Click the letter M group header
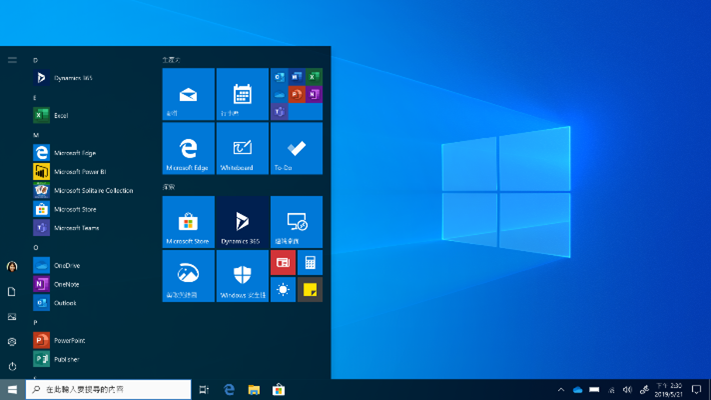711x400 pixels. [x=36, y=135]
